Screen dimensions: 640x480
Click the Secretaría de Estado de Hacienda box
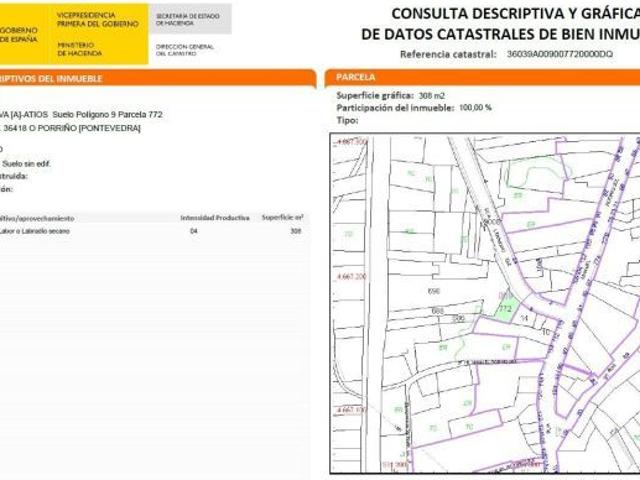pos(190,18)
